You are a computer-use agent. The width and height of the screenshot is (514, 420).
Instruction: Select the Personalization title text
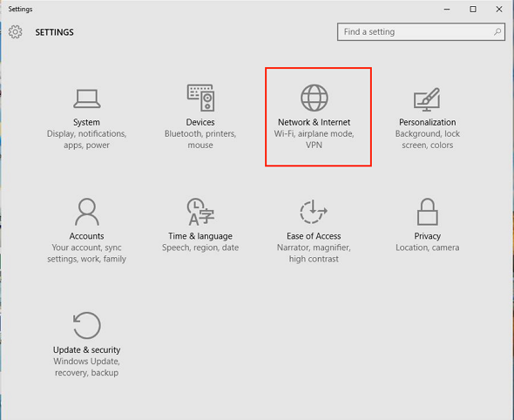coord(427,122)
